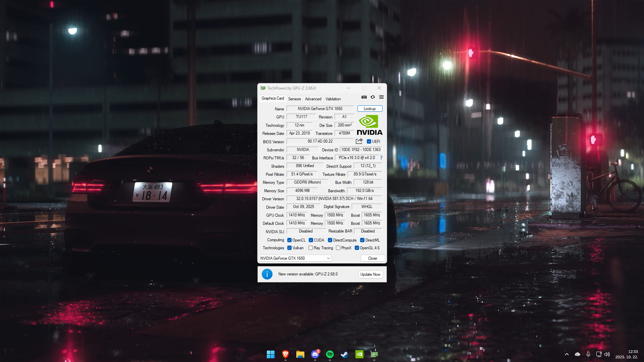Screen dimensions: 644x362
Task: Click the DirectX Support value 12 (12_1)
Action: [x=368, y=166]
